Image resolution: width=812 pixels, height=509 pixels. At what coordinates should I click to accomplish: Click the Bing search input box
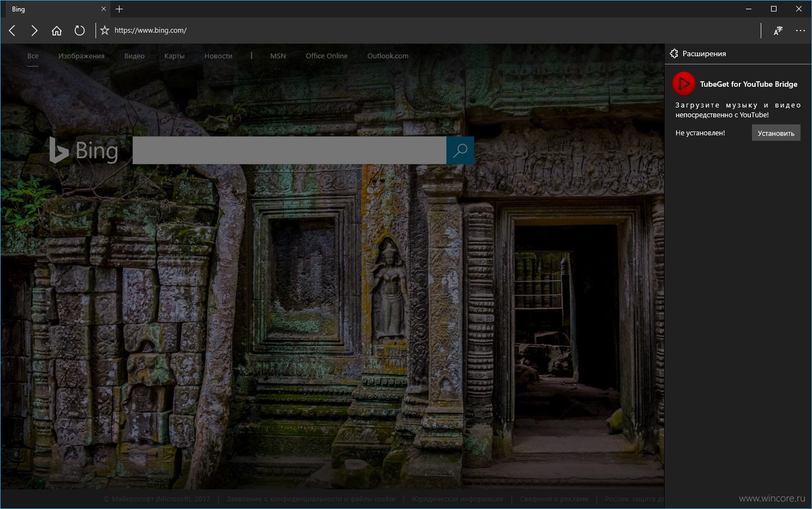pos(289,150)
